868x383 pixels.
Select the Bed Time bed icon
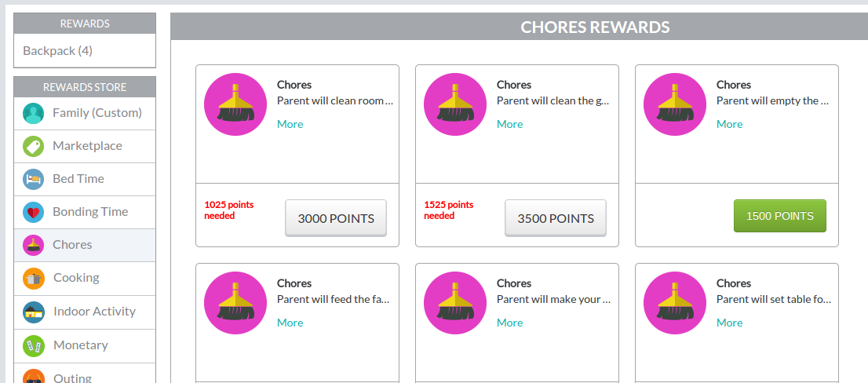(x=33, y=179)
